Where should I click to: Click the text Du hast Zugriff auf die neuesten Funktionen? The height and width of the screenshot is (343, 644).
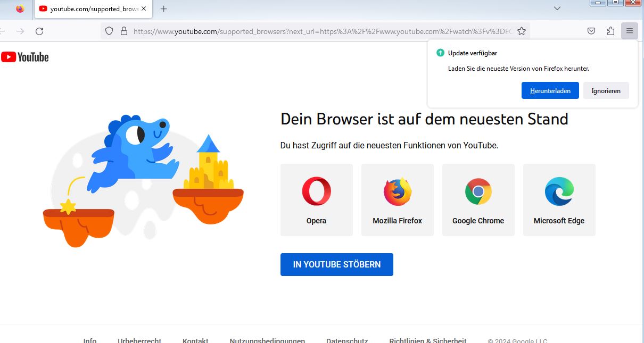[389, 145]
